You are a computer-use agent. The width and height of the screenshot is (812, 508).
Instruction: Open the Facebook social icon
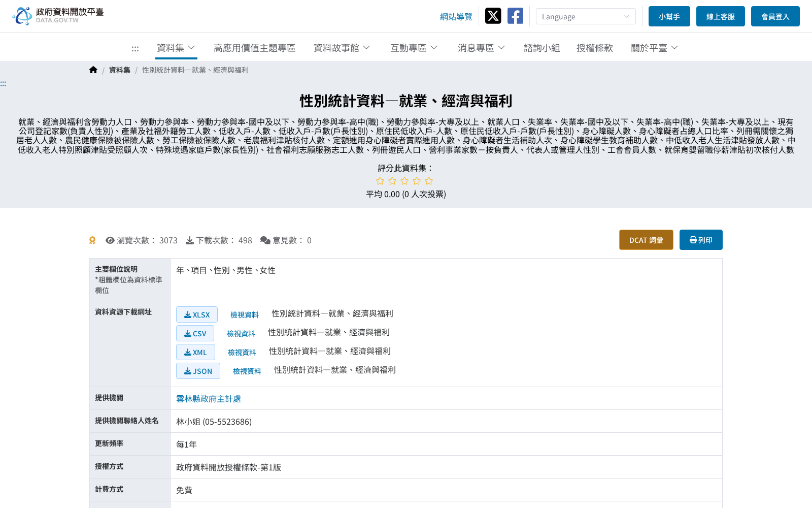tap(515, 16)
